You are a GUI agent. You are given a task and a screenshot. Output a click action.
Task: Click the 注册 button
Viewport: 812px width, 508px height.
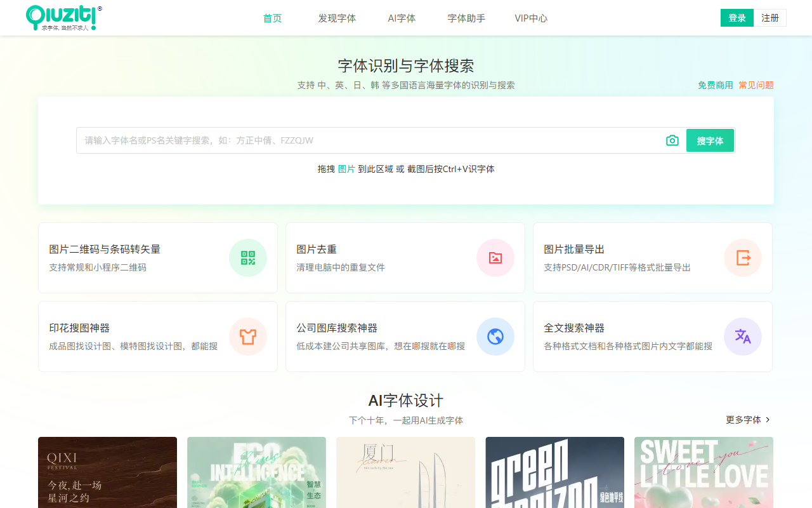tap(770, 18)
